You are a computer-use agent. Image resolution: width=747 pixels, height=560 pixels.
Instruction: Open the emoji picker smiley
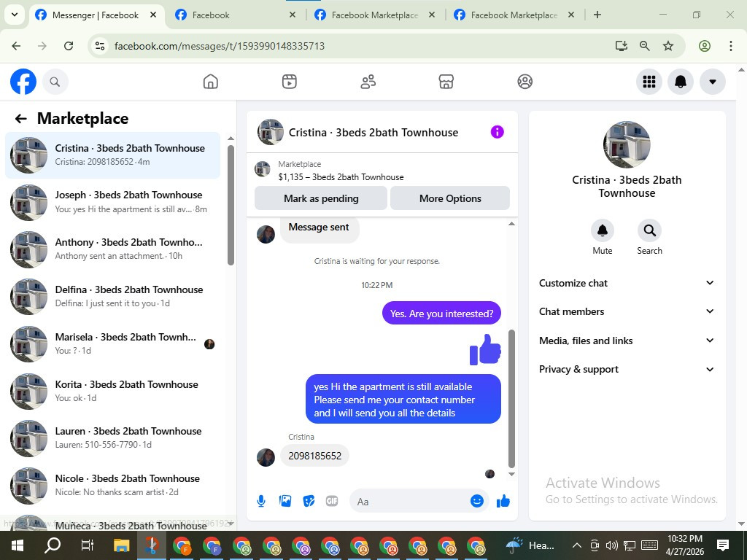point(477,501)
